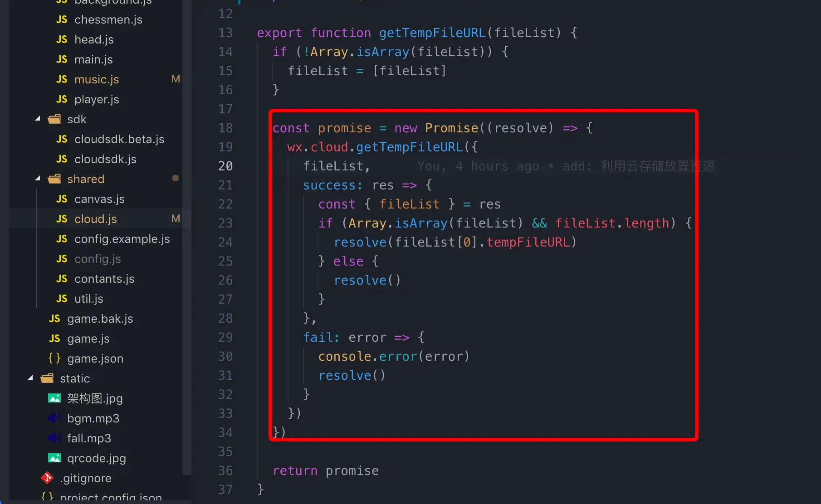Screen dimensions: 821x504
Task: Click the JS icon beside head.js
Action: pyautogui.click(x=62, y=39)
